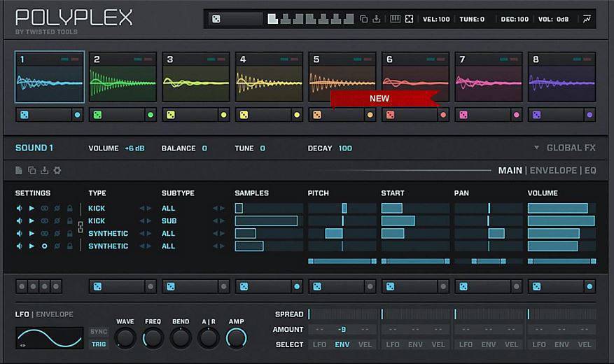Select VEL under the Volume modulation column

pos(584,344)
